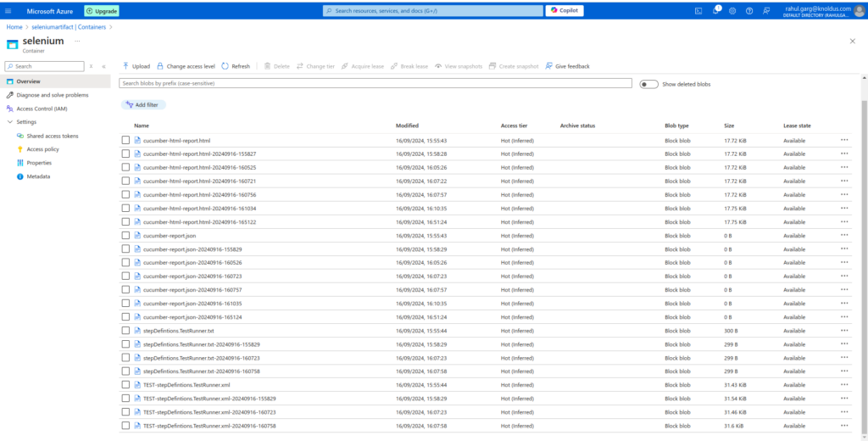
Task: Open the Azure portal hamburger menu
Action: pyautogui.click(x=9, y=10)
